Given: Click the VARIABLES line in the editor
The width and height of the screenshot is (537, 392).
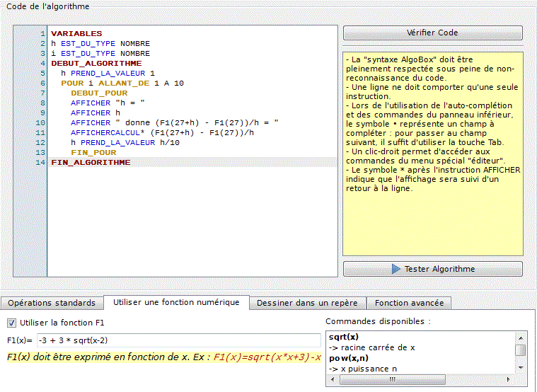Looking at the screenshot, I should (76, 34).
